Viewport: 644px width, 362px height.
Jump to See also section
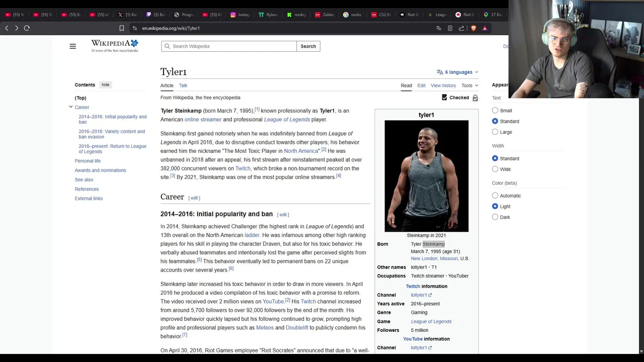(84, 179)
